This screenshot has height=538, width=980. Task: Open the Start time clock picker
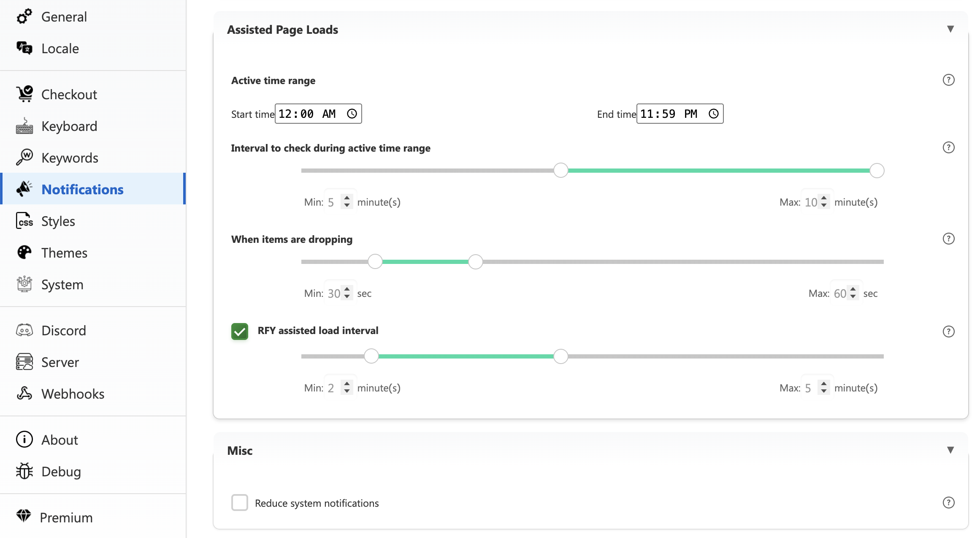point(352,114)
